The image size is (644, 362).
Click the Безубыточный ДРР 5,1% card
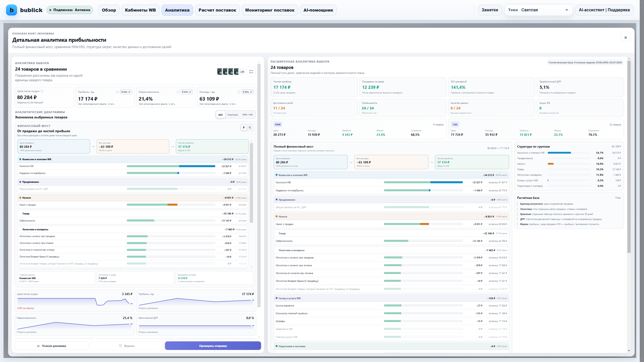(x=580, y=87)
